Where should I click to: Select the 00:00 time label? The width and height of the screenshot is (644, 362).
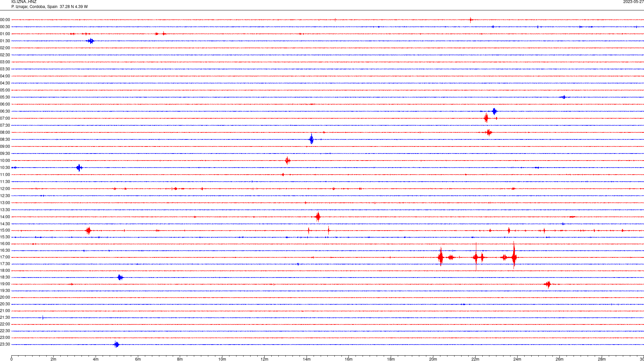point(5,20)
